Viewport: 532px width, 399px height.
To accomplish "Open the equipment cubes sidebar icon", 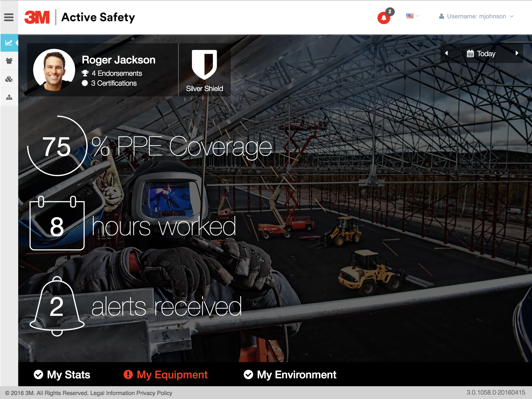I will 9,79.
